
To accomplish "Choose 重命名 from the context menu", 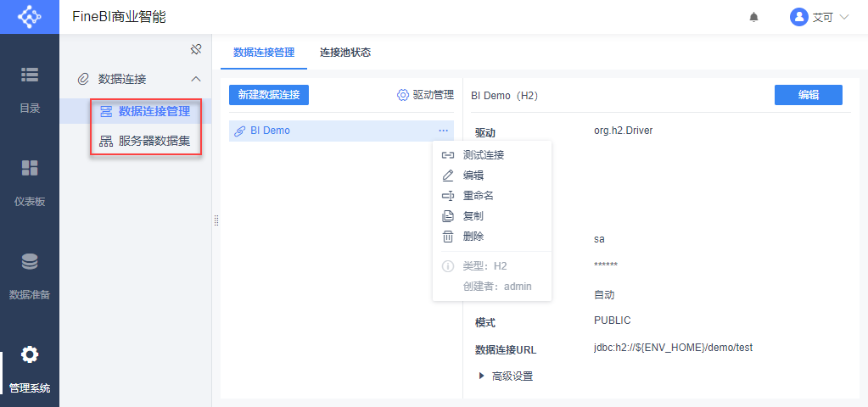I will [x=492, y=196].
